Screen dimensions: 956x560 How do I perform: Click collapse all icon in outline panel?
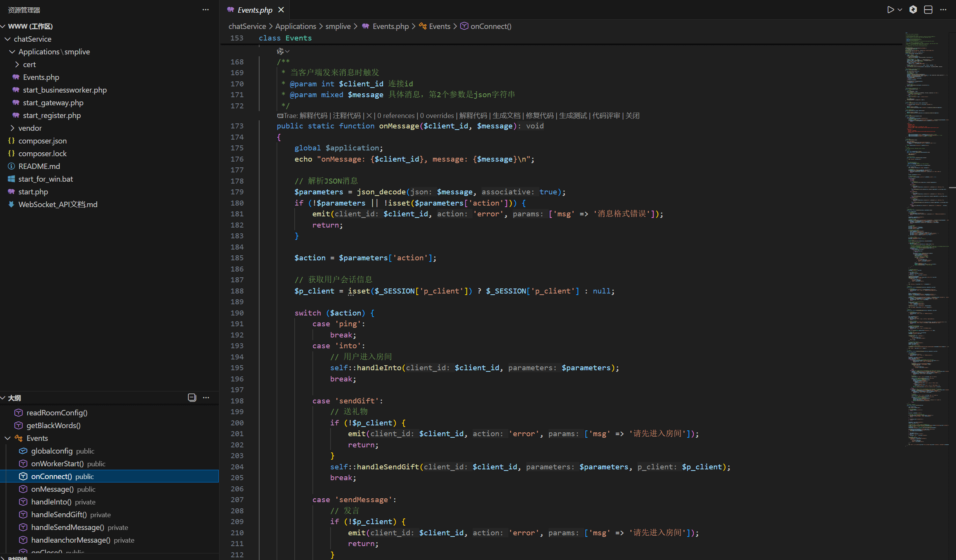coord(192,398)
